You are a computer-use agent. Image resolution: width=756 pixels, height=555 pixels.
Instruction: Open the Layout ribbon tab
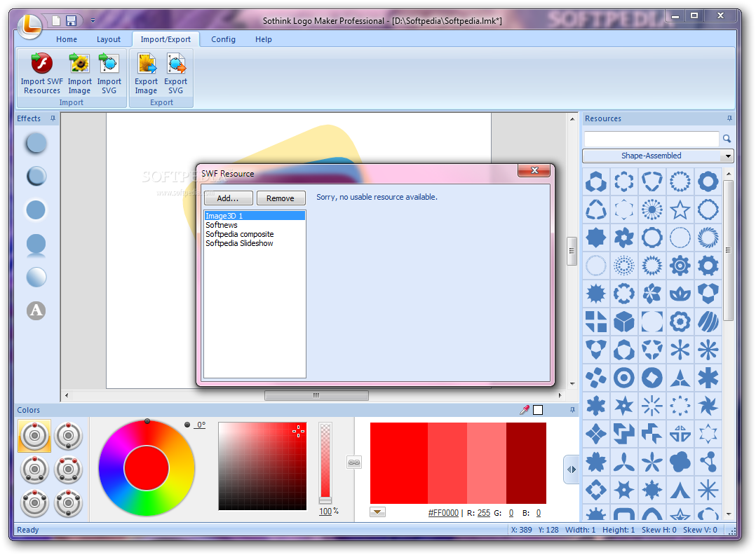tap(109, 39)
